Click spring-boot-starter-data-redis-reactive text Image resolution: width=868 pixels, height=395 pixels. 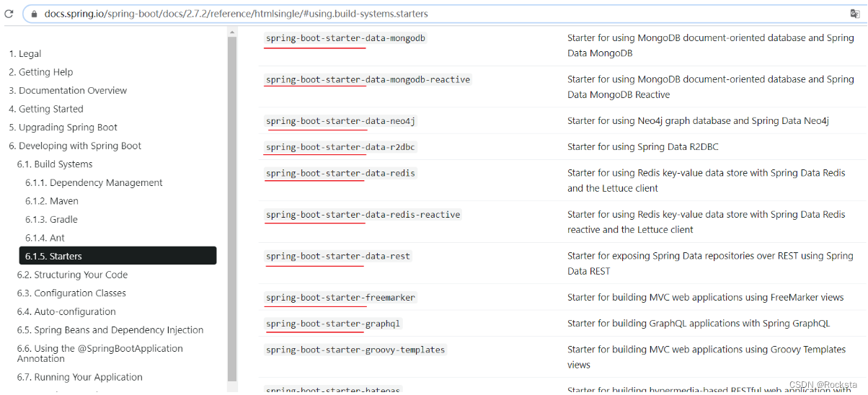363,215
